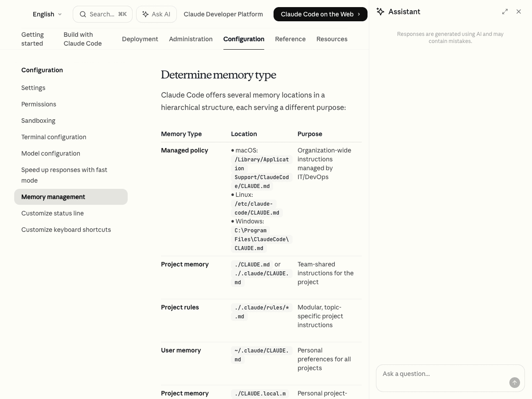This screenshot has height=399, width=532.
Task: Switch to the Administration tab
Action: point(191,39)
